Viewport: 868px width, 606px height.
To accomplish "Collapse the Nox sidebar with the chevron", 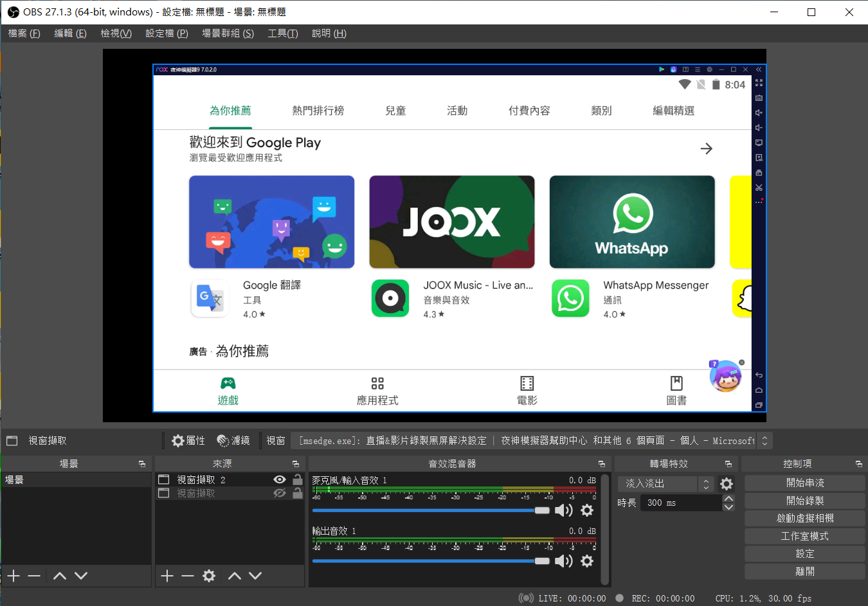I will pos(759,69).
